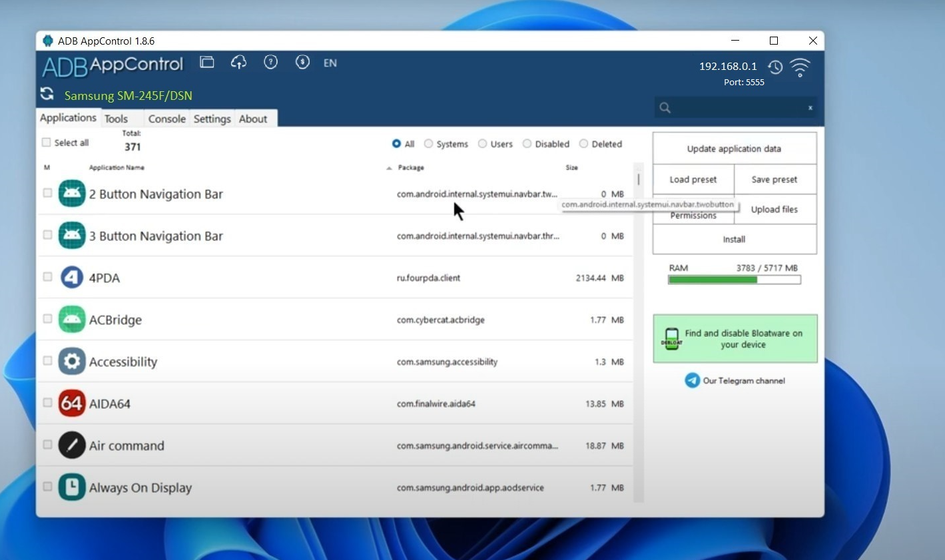Click the 2 Button Navigation Bar app icon
Viewport: 945px width, 560px height.
(x=72, y=194)
